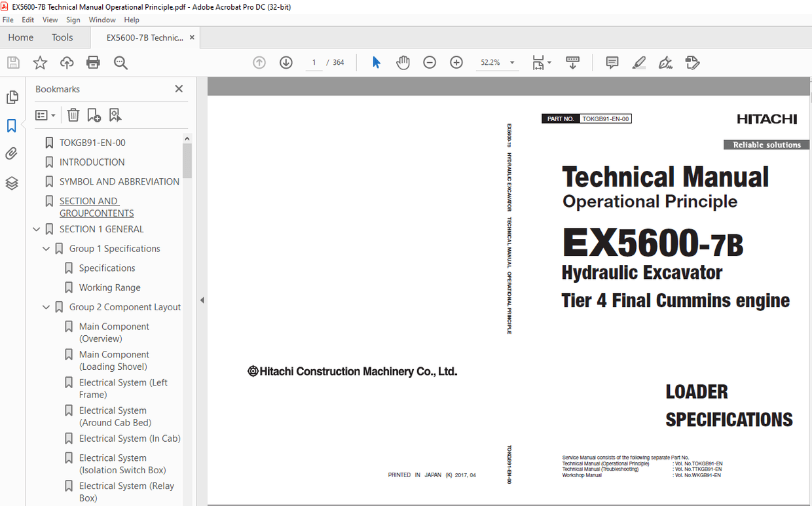This screenshot has height=506, width=812.
Task: Select the Hand pan tool
Action: pyautogui.click(x=403, y=63)
